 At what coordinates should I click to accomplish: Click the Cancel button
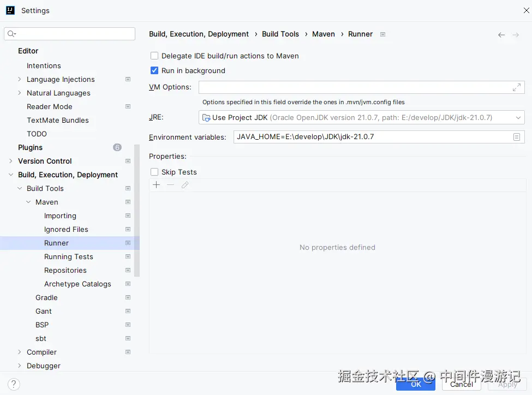(x=462, y=385)
